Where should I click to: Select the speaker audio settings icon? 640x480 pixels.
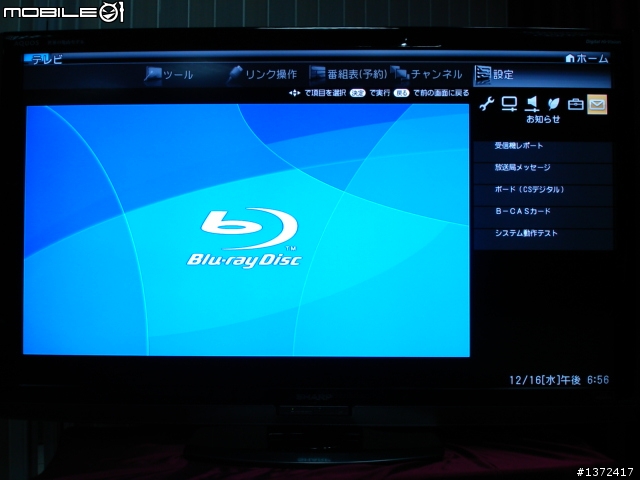[531, 104]
